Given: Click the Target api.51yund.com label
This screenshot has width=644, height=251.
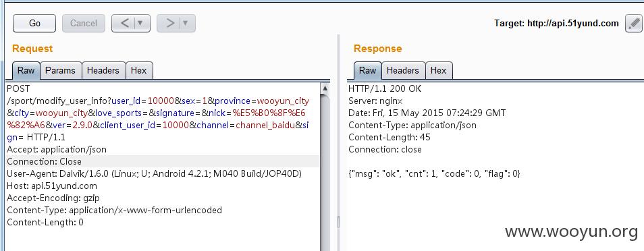Looking at the screenshot, I should click(556, 24).
